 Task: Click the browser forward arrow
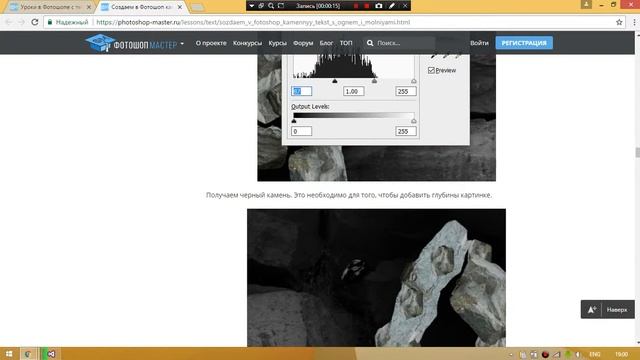(21, 22)
